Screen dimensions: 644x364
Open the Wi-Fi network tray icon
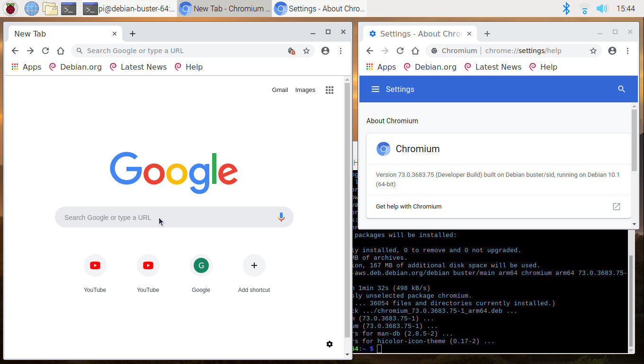[585, 8]
